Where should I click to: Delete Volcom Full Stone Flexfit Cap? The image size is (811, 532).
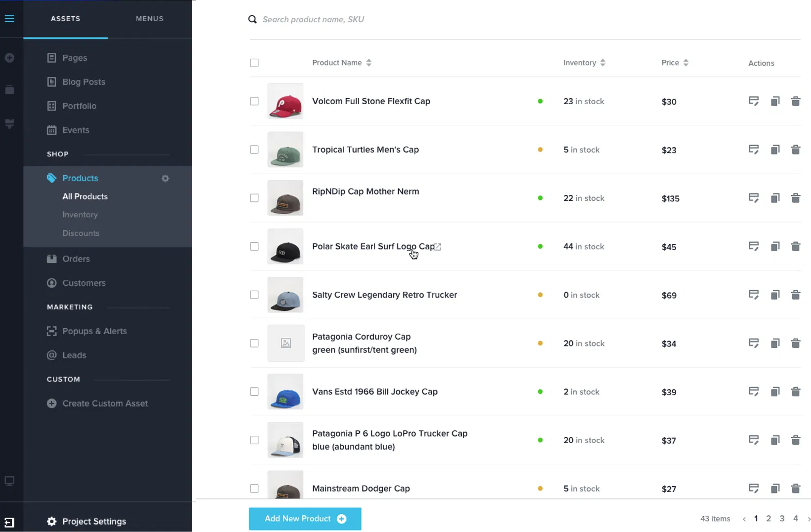(x=795, y=101)
